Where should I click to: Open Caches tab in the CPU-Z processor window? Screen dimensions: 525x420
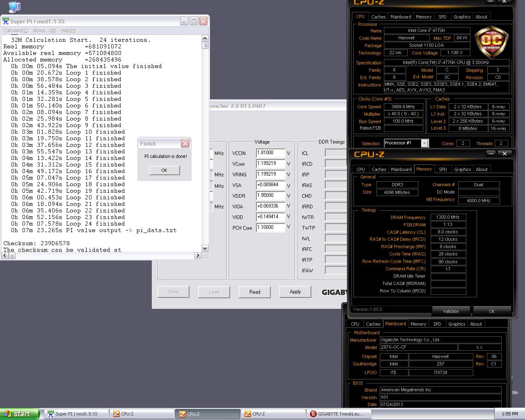[378, 17]
